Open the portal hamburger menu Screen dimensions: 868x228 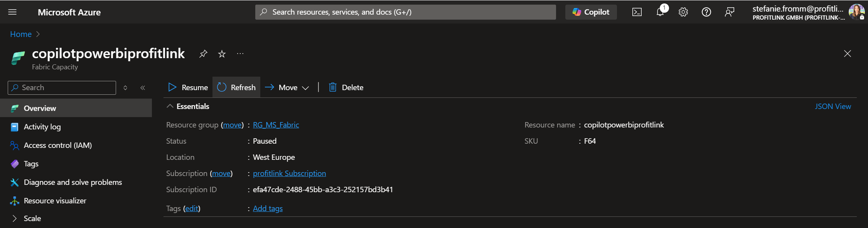point(12,12)
